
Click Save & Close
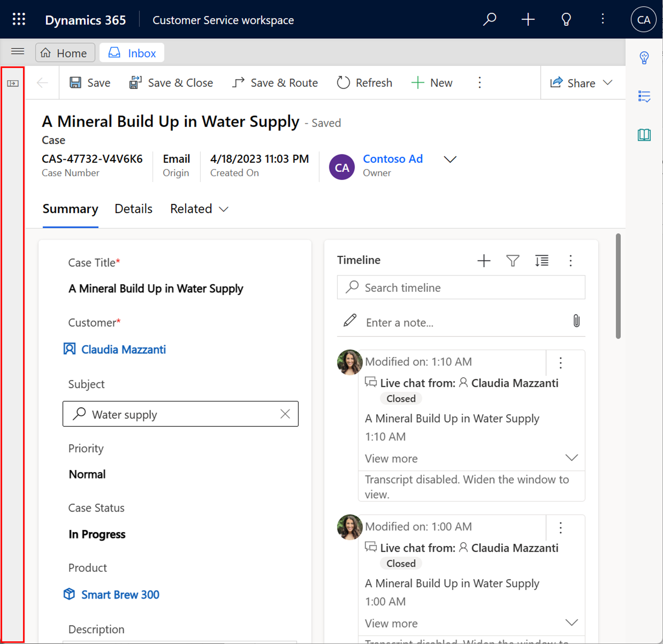point(171,83)
